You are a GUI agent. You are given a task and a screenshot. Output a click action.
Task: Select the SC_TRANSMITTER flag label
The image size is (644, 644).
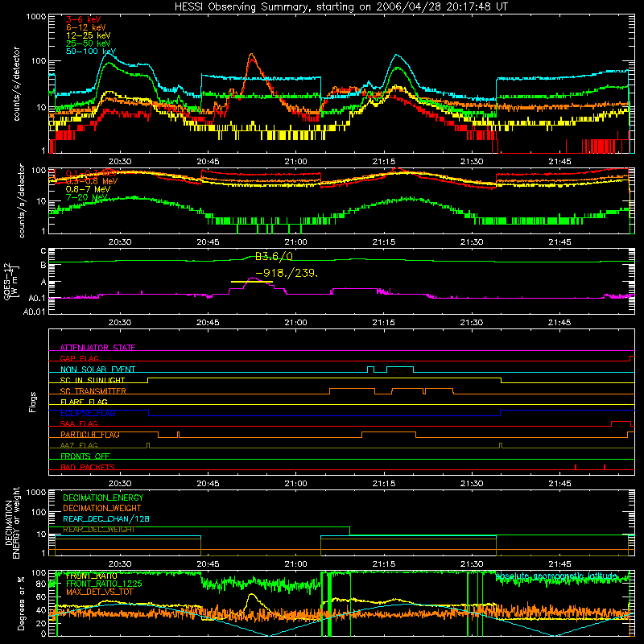click(x=93, y=391)
